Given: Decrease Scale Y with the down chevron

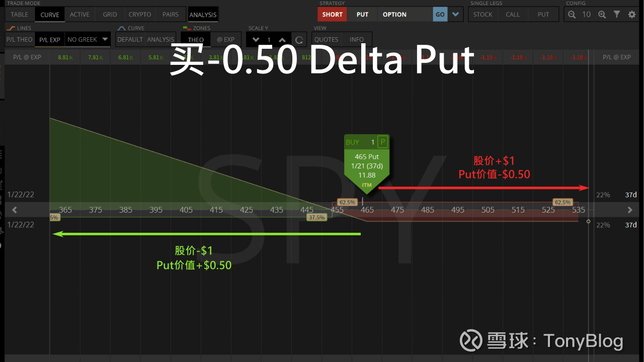Looking at the screenshot, I should point(256,40).
